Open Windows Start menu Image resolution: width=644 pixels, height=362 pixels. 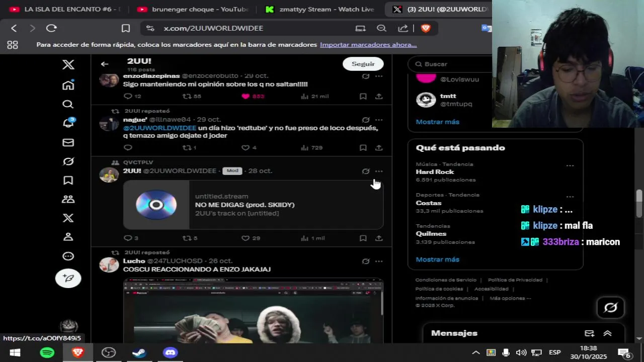coord(15,352)
